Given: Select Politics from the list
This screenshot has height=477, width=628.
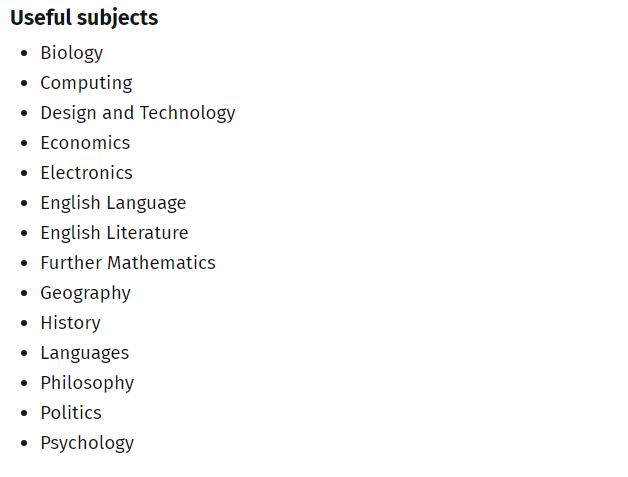Looking at the screenshot, I should coord(71,413).
